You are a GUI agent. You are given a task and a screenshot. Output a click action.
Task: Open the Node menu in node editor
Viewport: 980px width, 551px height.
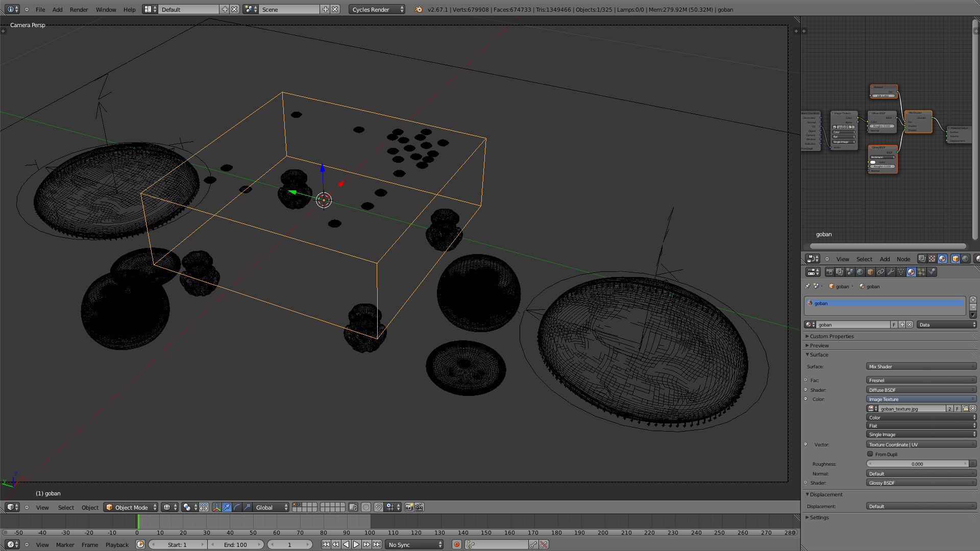click(x=903, y=259)
